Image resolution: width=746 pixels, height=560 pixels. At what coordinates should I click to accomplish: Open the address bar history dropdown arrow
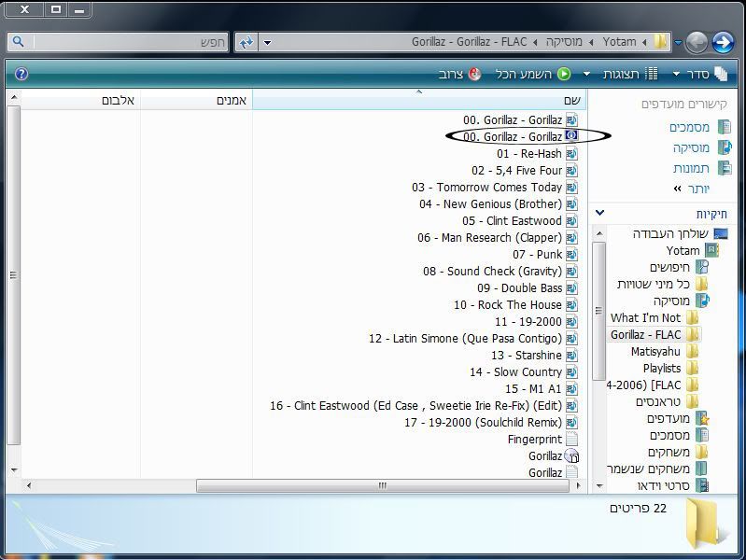click(268, 42)
